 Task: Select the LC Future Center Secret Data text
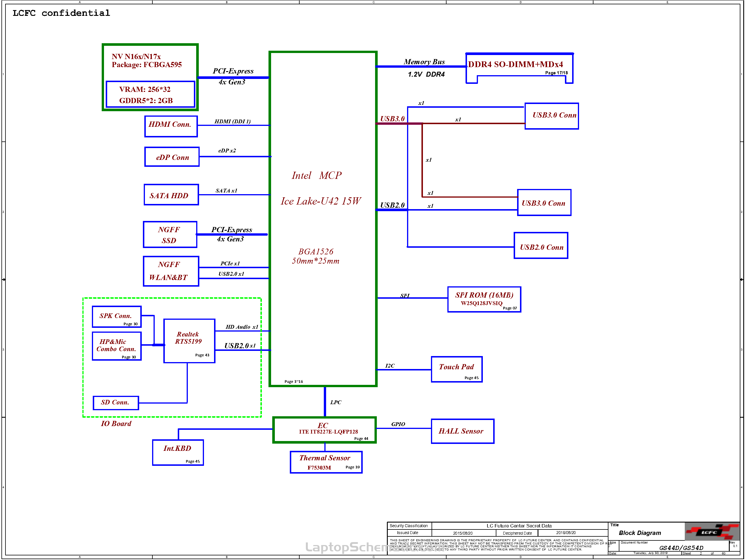coord(519,526)
